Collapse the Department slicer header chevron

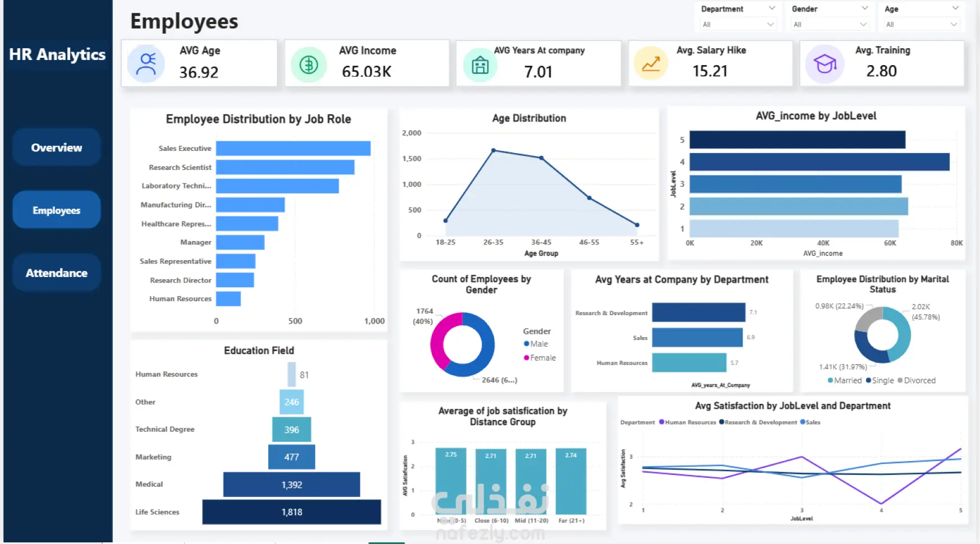point(772,8)
